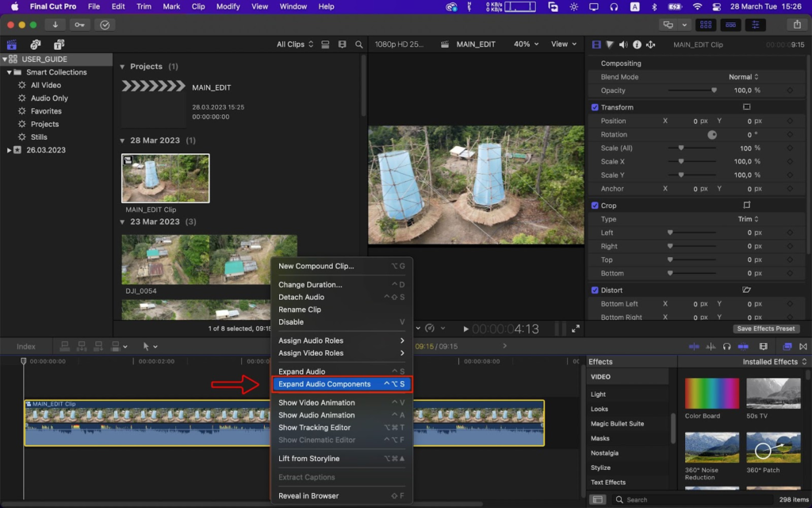Show Background Tasks checkmark icon
The height and width of the screenshot is (508, 812).
click(105, 25)
